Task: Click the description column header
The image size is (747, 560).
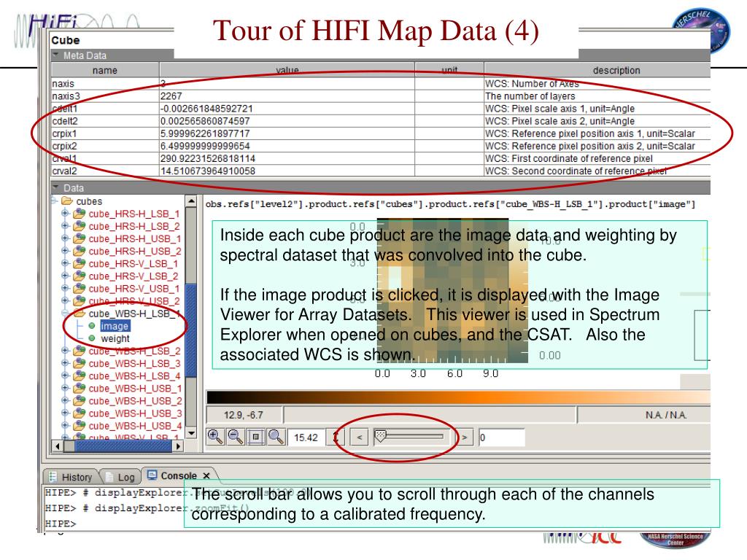Action: pyautogui.click(x=597, y=70)
